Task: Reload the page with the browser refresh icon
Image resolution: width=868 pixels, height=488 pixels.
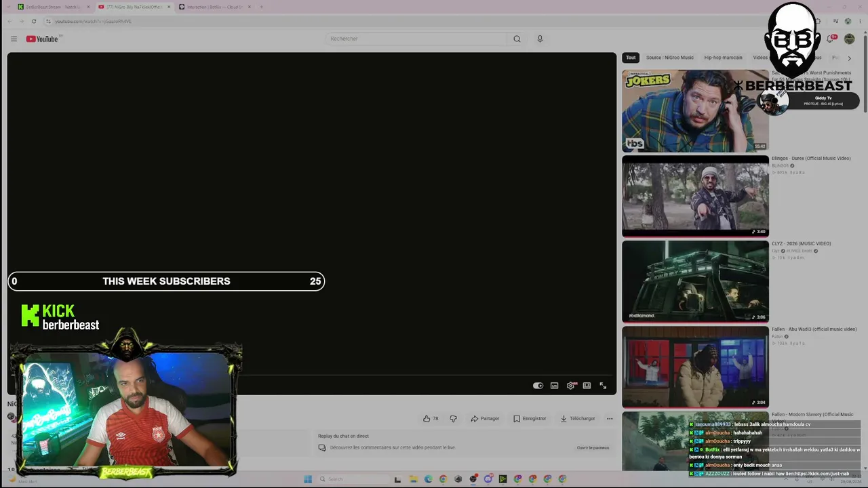Action: (x=33, y=21)
